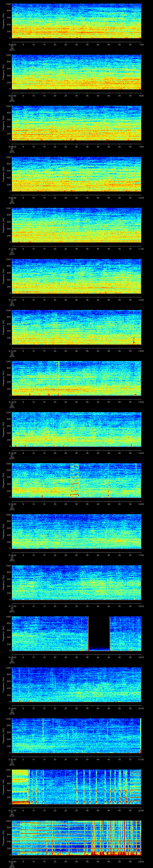This screenshot has width=153, height=868.
Task: Click the spectrogram starting at 5:07:00
Action: click(x=76, y=72)
